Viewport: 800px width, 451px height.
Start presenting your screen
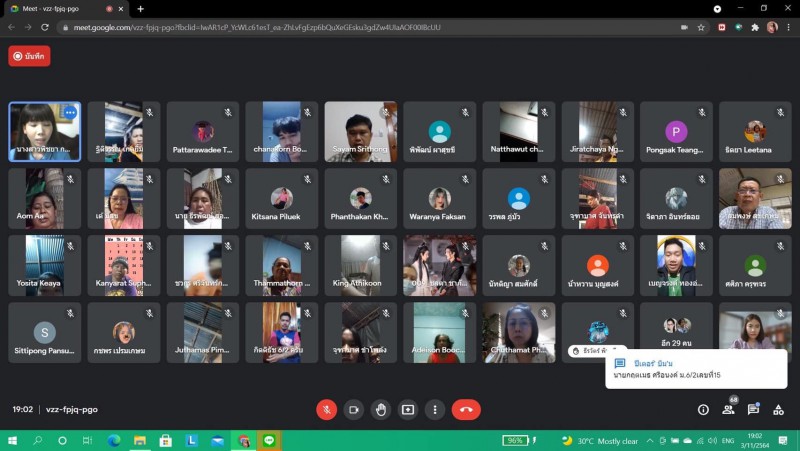tap(407, 409)
